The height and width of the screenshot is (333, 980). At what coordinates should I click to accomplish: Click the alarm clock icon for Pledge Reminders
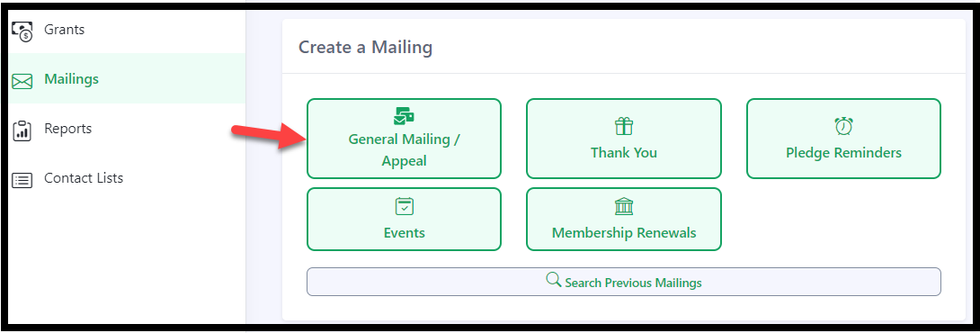tap(843, 126)
